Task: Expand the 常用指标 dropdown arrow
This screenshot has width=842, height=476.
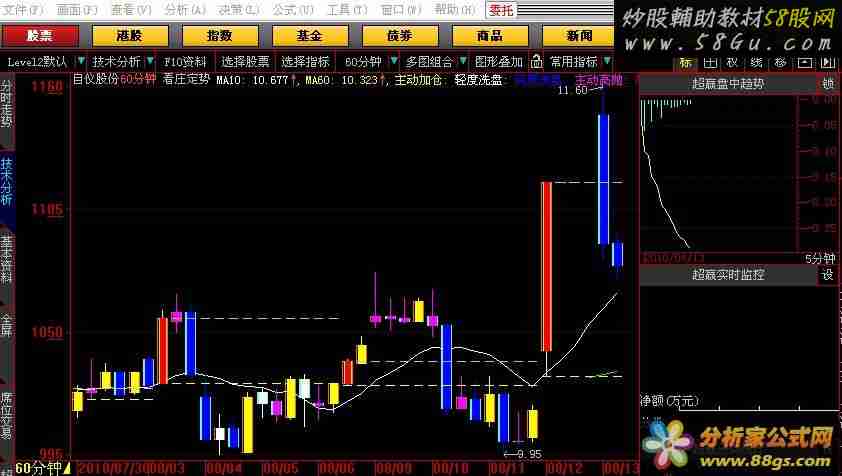Action: point(607,61)
